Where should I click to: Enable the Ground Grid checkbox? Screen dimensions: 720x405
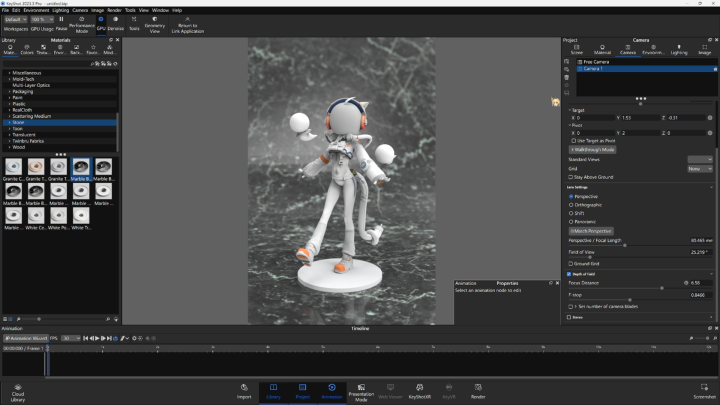coord(570,263)
